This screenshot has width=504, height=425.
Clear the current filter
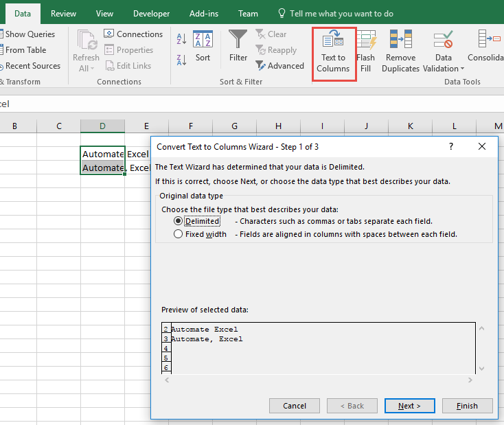[x=271, y=34]
